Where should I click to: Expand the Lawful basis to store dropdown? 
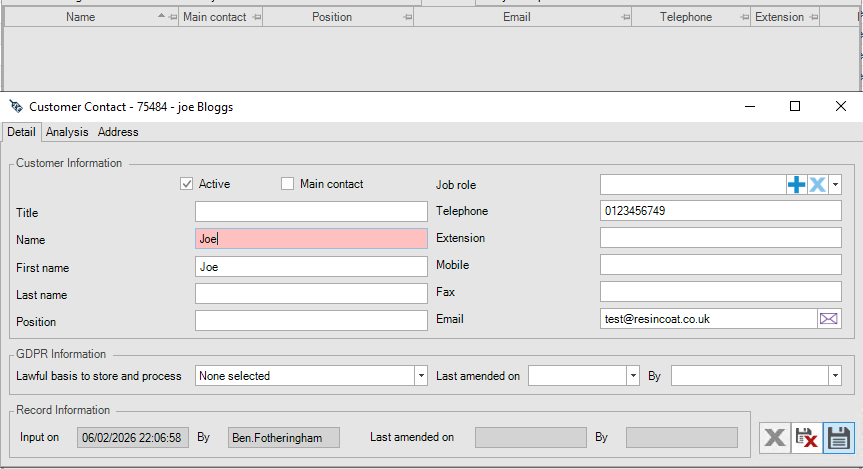pyautogui.click(x=420, y=376)
